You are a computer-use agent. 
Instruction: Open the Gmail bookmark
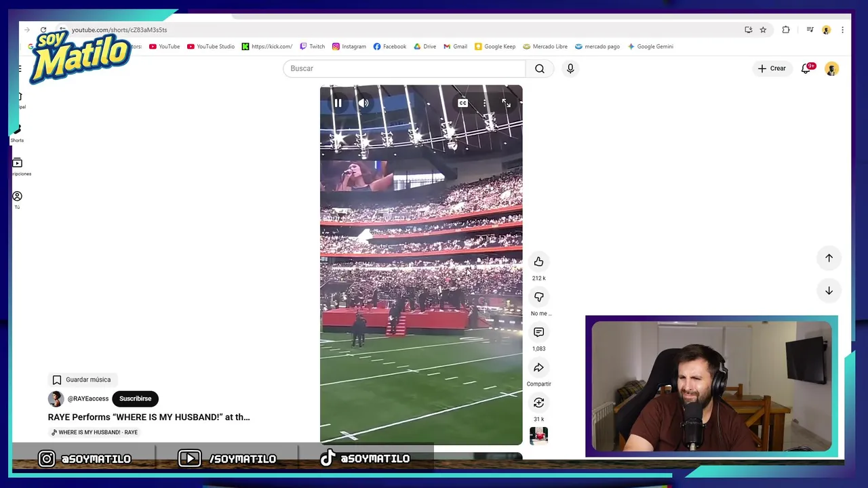[x=456, y=47]
